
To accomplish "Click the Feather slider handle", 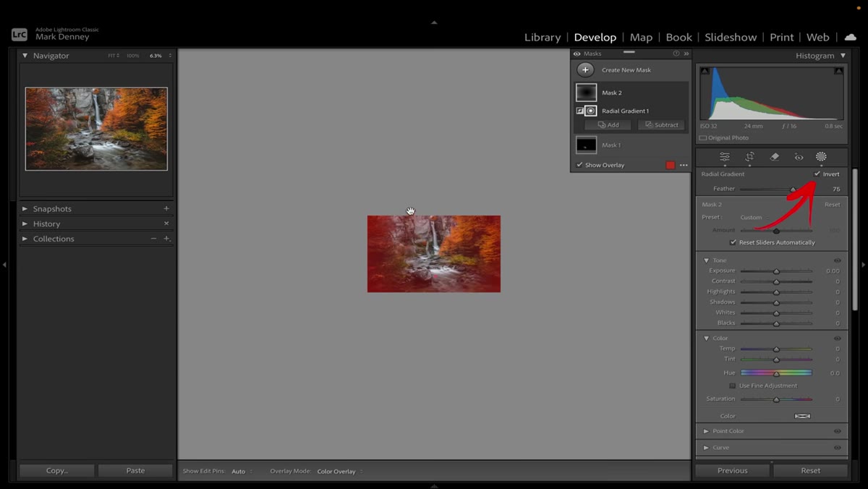I will tap(793, 189).
